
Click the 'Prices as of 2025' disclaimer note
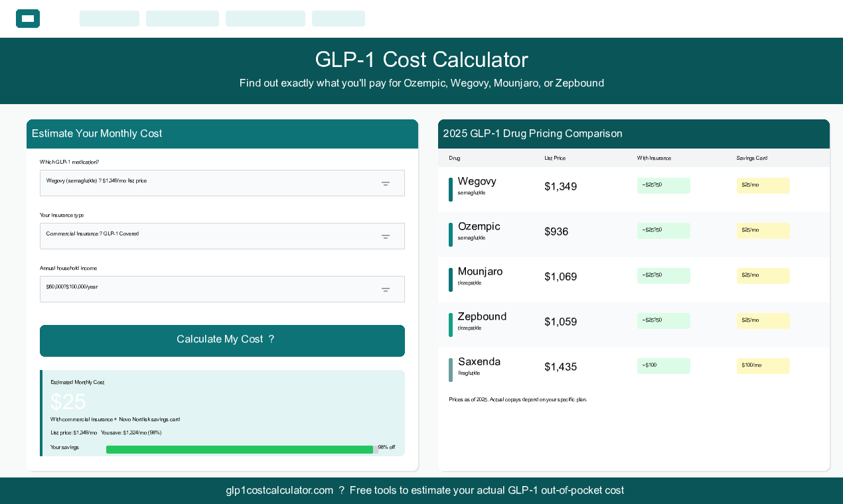tap(518, 400)
